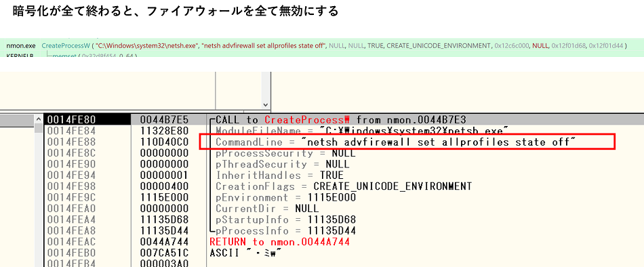Click the ModuleFileName netsh.exe comment line
The image size is (644, 267).
pos(362,131)
